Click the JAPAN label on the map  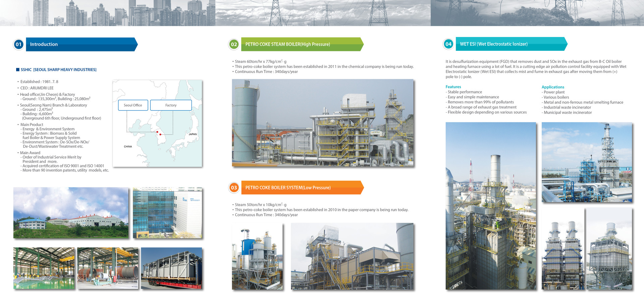click(x=193, y=134)
